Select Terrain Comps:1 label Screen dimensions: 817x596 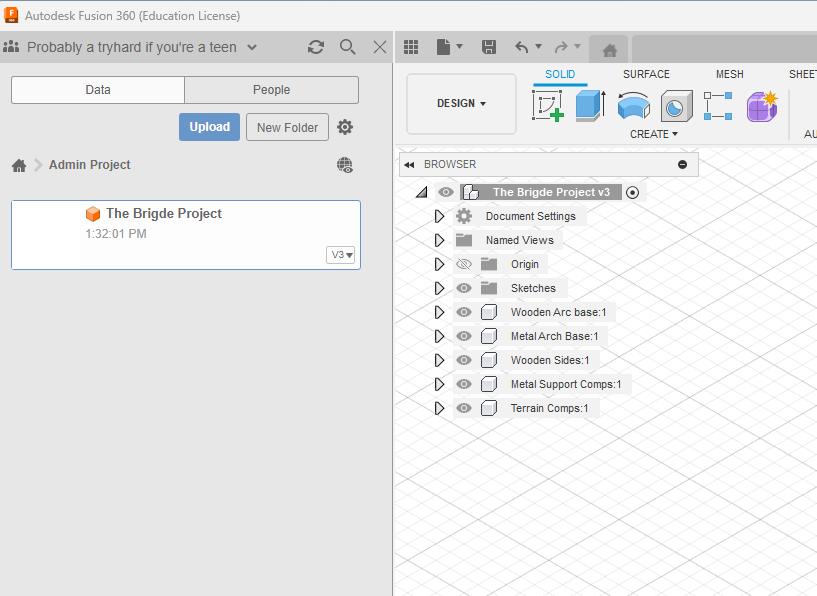tap(549, 408)
